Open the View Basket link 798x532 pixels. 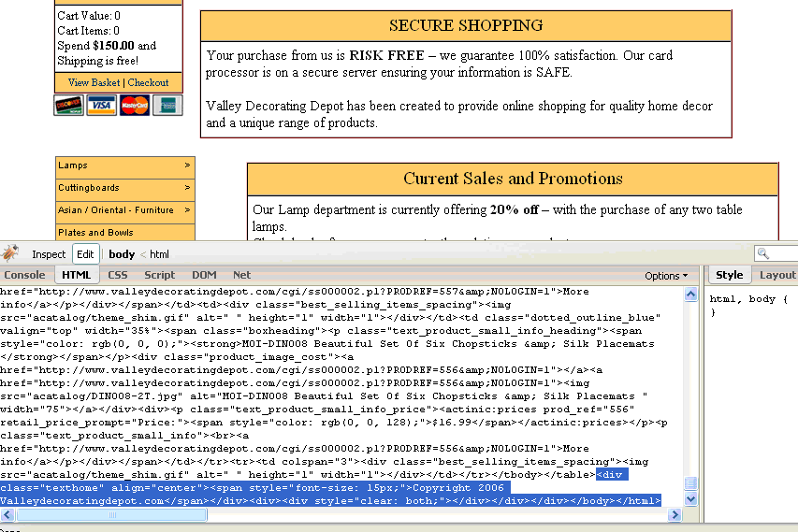tap(94, 82)
